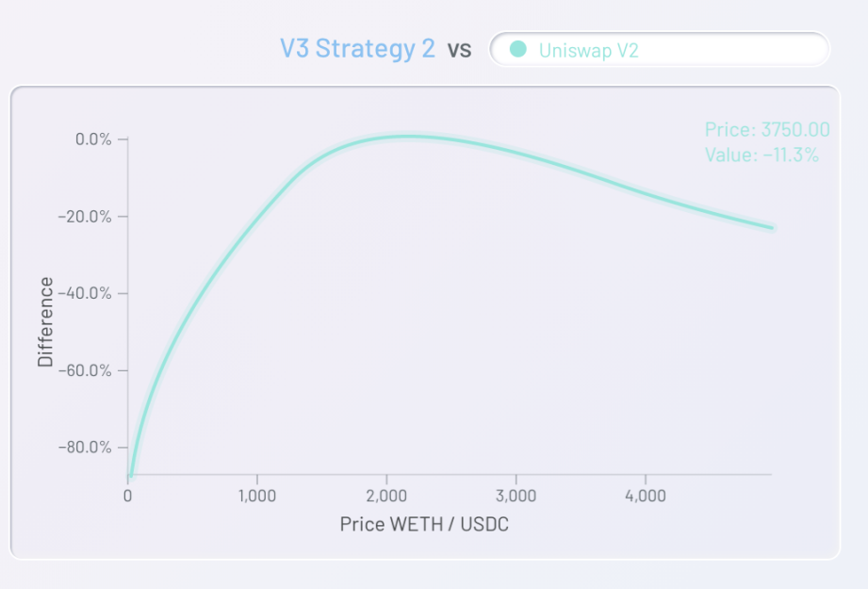The height and width of the screenshot is (589, 868).
Task: Click the 'vs' text between the titles
Action: click(x=460, y=50)
